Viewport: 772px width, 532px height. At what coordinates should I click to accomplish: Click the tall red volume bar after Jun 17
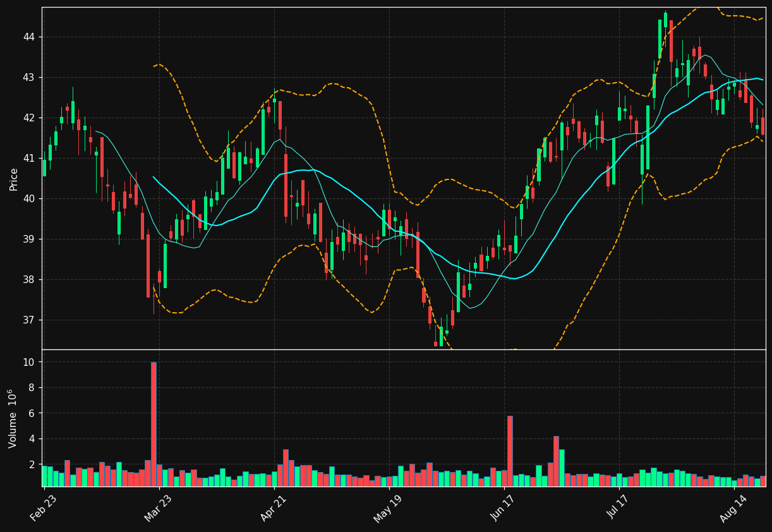[510, 451]
